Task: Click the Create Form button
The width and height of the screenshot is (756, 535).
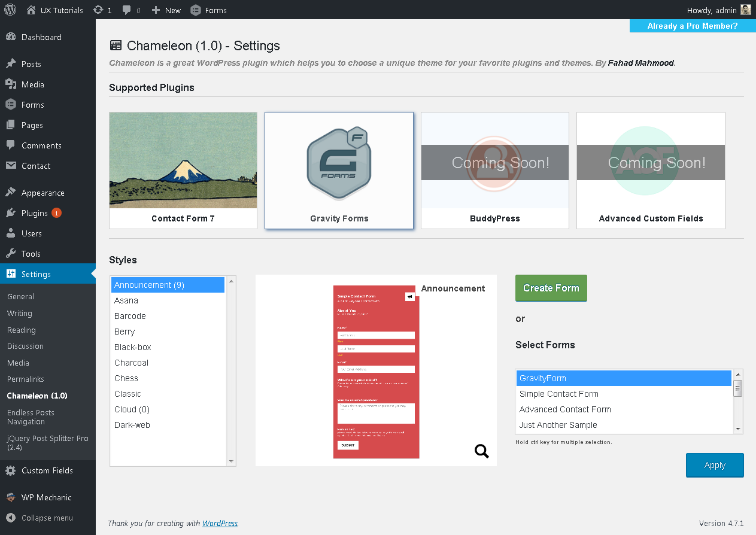Action: pos(551,288)
